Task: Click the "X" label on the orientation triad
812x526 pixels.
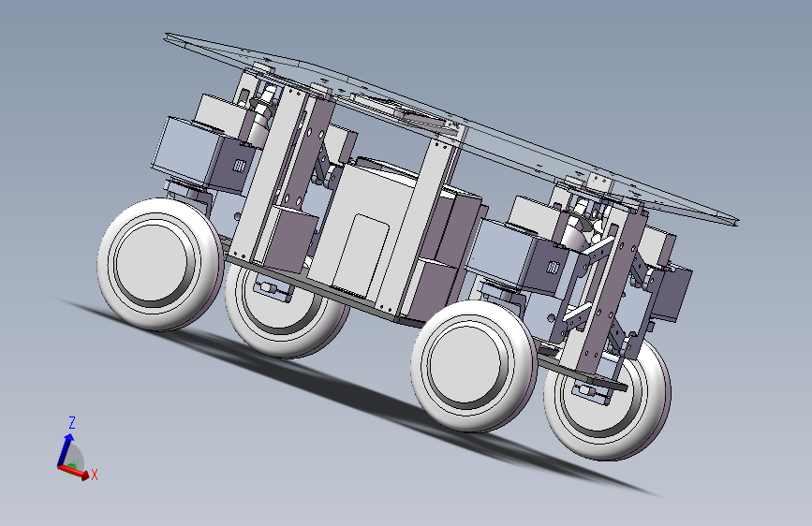Action: point(95,475)
